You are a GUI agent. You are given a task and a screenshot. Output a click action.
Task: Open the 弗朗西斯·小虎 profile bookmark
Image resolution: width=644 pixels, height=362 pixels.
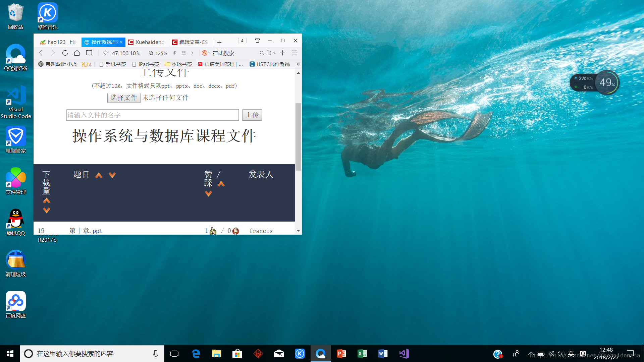pos(58,64)
